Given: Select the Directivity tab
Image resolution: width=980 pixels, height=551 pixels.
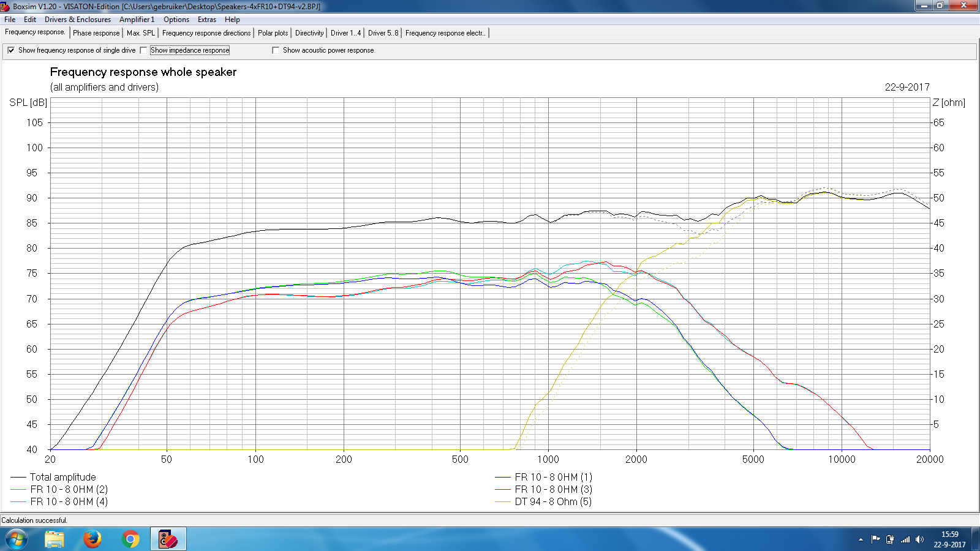Looking at the screenshot, I should (x=309, y=33).
